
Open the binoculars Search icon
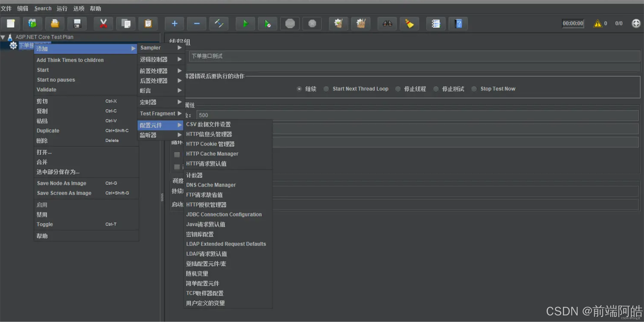tap(387, 24)
